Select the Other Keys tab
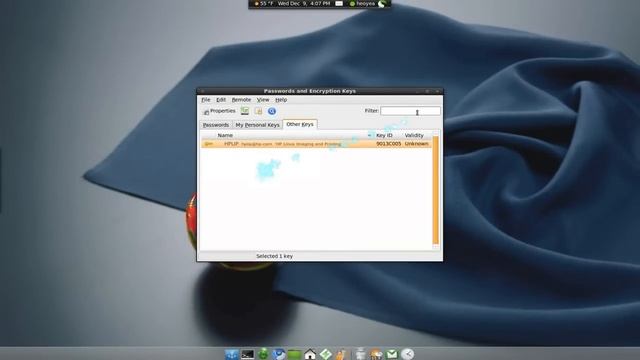This screenshot has height=360, width=640. [x=300, y=124]
